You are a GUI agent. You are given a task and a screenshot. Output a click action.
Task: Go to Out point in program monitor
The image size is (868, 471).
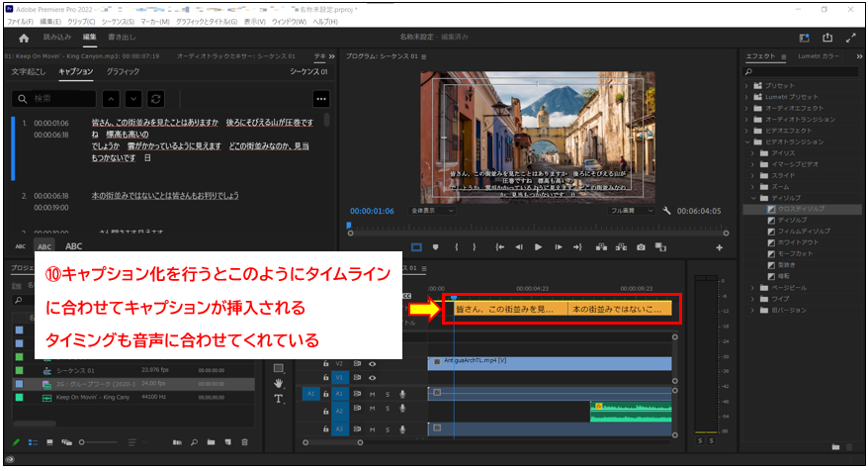[577, 247]
